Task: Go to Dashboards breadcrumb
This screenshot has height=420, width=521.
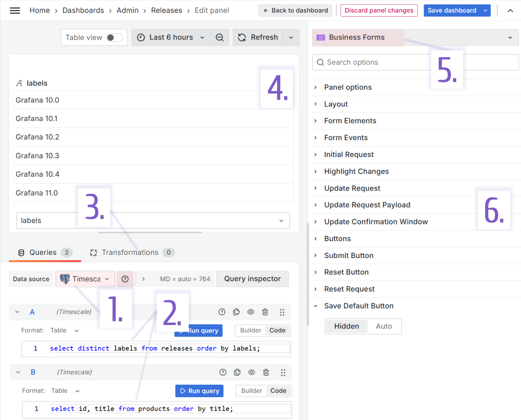Action: pyautogui.click(x=83, y=11)
